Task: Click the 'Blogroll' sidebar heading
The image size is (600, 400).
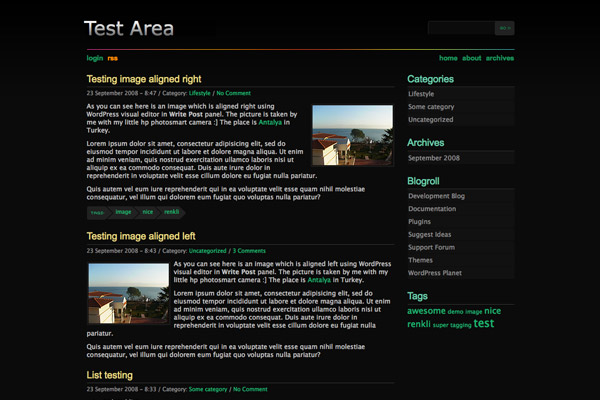Action: pos(423,181)
